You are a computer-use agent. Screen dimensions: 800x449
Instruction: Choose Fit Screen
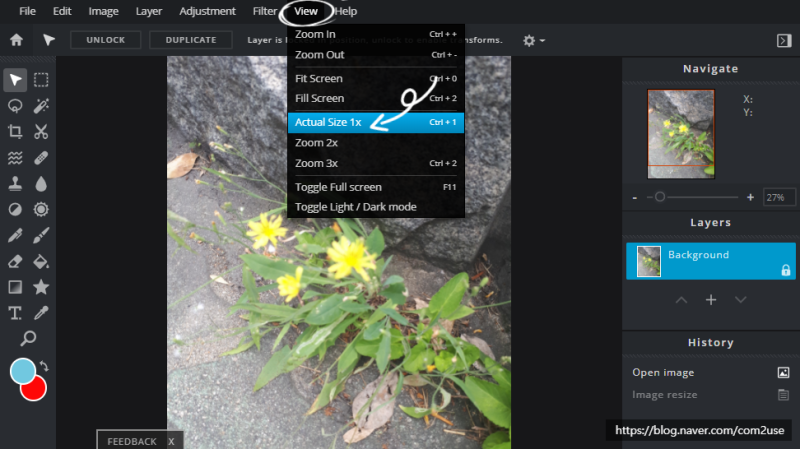point(376,79)
